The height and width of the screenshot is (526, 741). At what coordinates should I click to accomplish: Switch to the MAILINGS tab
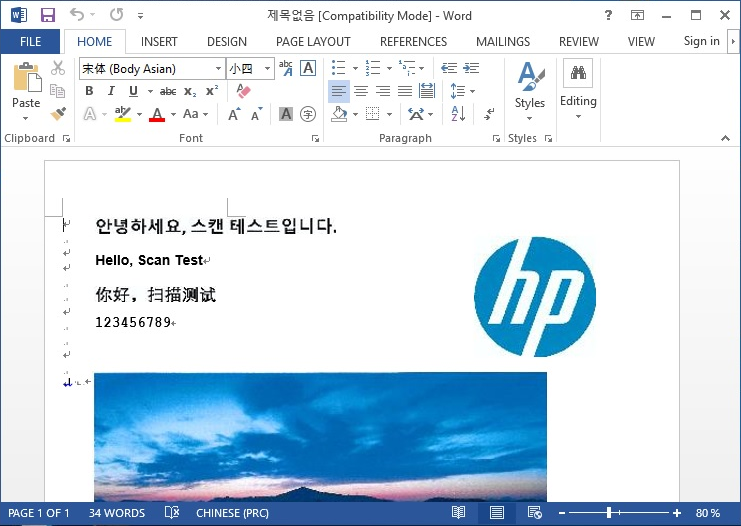pyautogui.click(x=503, y=42)
